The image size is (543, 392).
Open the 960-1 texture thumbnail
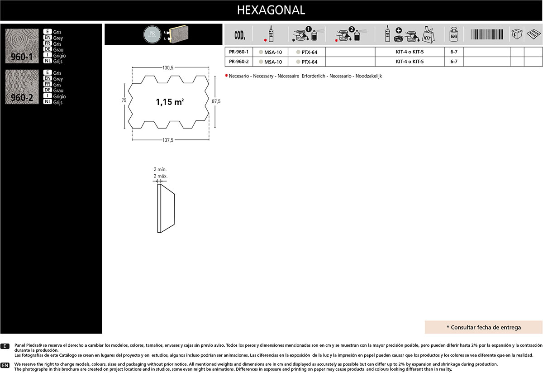(x=22, y=46)
